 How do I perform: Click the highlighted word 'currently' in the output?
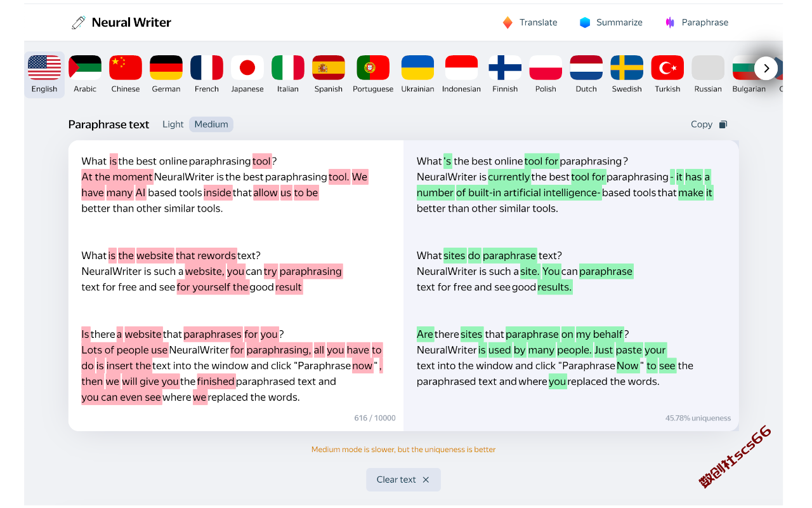509,177
